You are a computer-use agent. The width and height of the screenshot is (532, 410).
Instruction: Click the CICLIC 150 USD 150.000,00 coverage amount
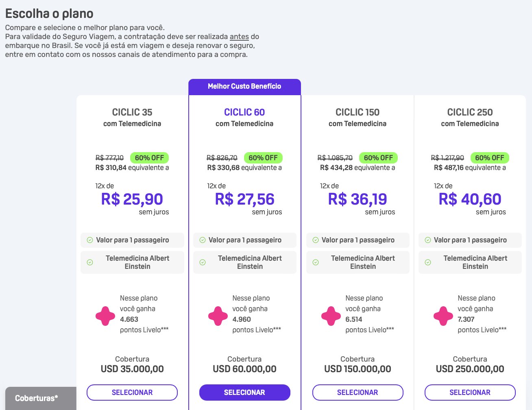pyautogui.click(x=358, y=369)
